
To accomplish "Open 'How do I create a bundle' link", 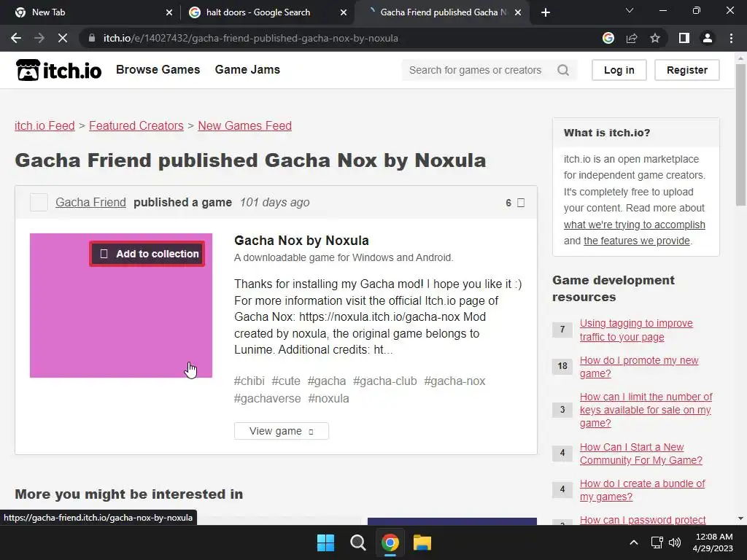I will 642,490.
